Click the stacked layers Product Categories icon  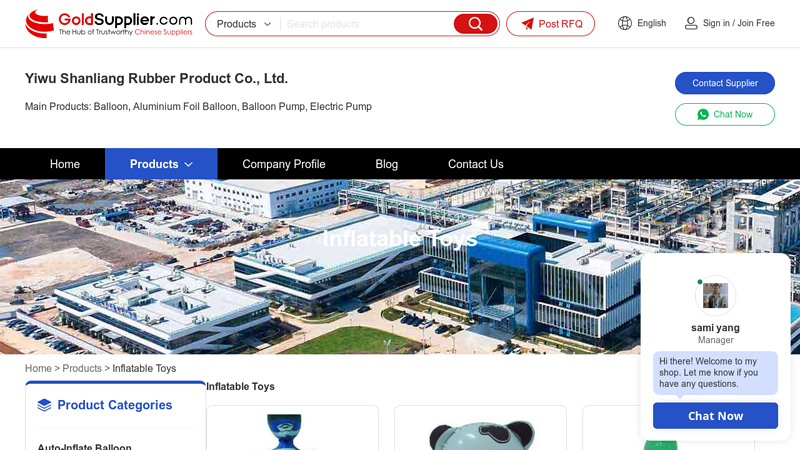(44, 405)
